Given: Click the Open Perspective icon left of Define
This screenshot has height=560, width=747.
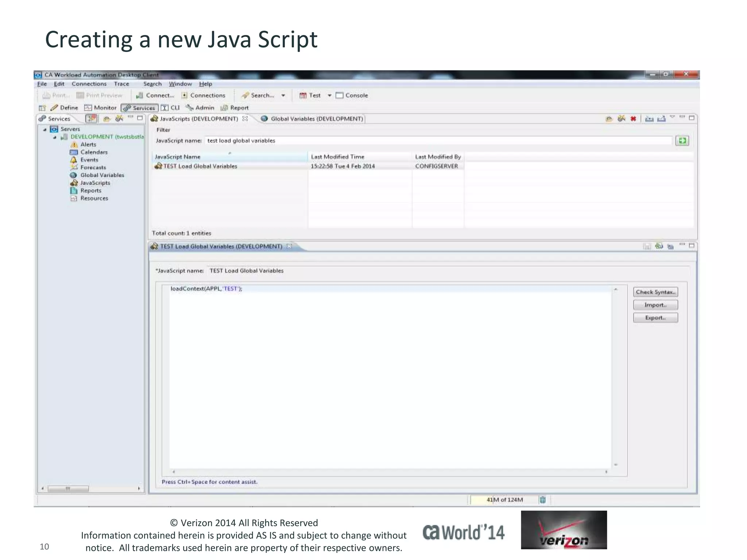Looking at the screenshot, I should click(42, 108).
